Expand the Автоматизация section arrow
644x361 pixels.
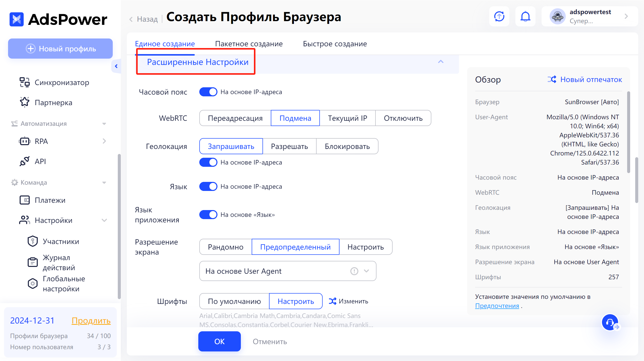pos(104,124)
